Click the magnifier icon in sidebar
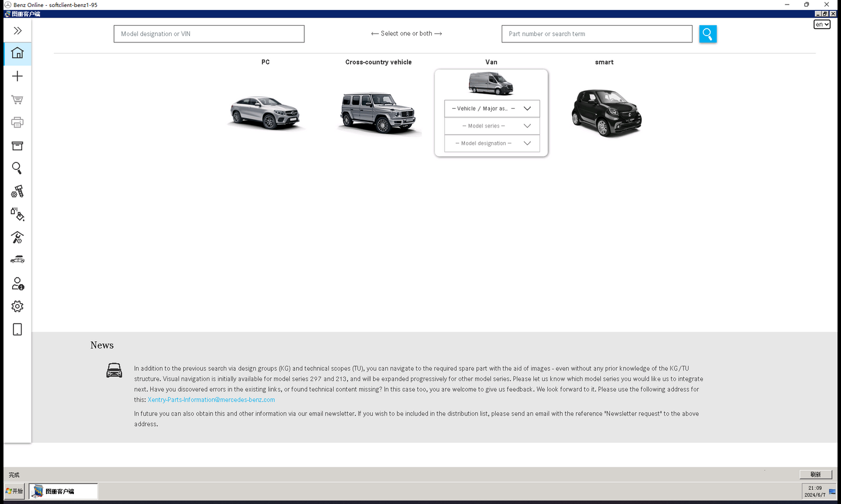 coord(17,168)
